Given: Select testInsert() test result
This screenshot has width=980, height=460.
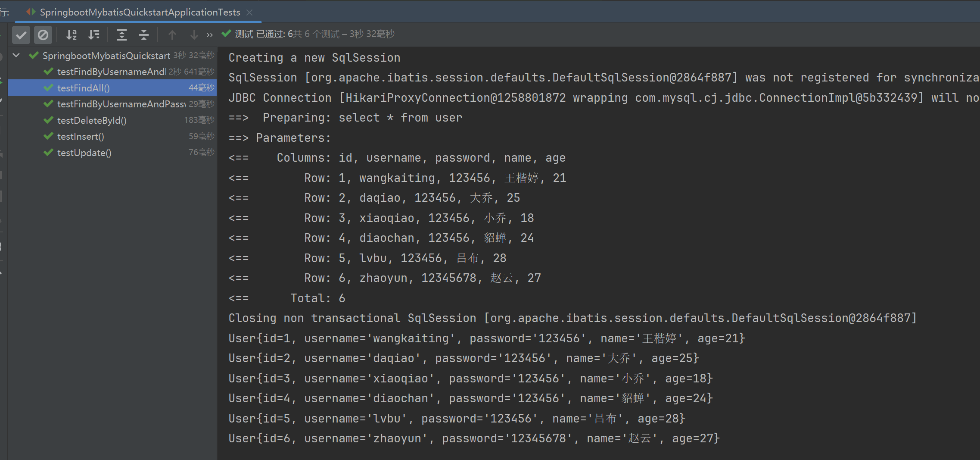Looking at the screenshot, I should click(81, 137).
